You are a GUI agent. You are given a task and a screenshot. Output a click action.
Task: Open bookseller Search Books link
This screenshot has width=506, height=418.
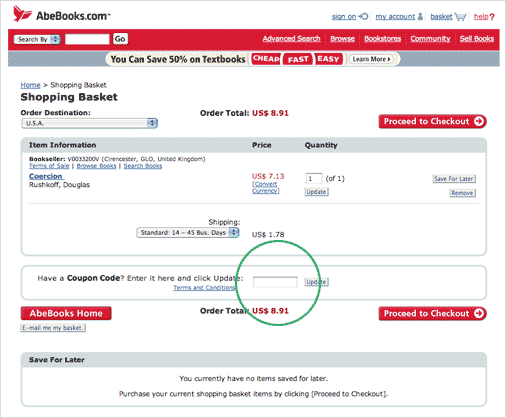(x=143, y=166)
